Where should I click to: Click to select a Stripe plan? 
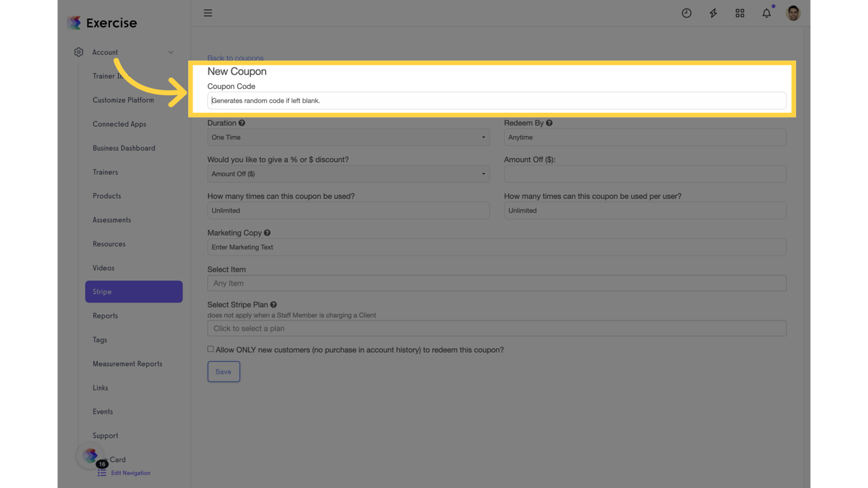point(496,328)
